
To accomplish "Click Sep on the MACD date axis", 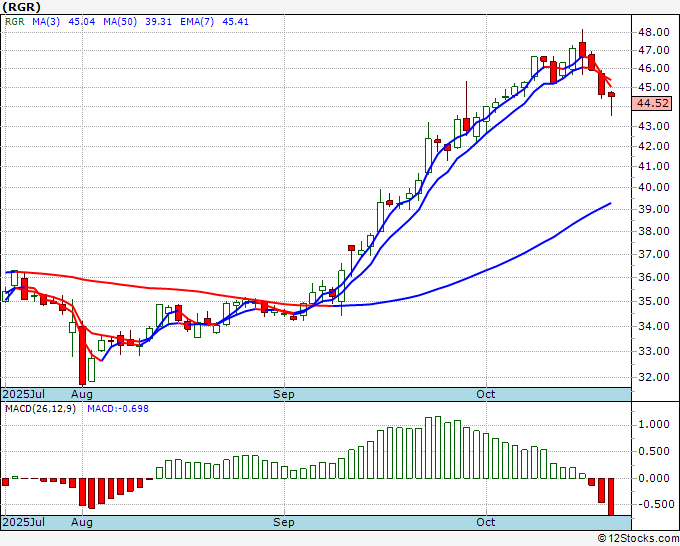I will (x=284, y=522).
